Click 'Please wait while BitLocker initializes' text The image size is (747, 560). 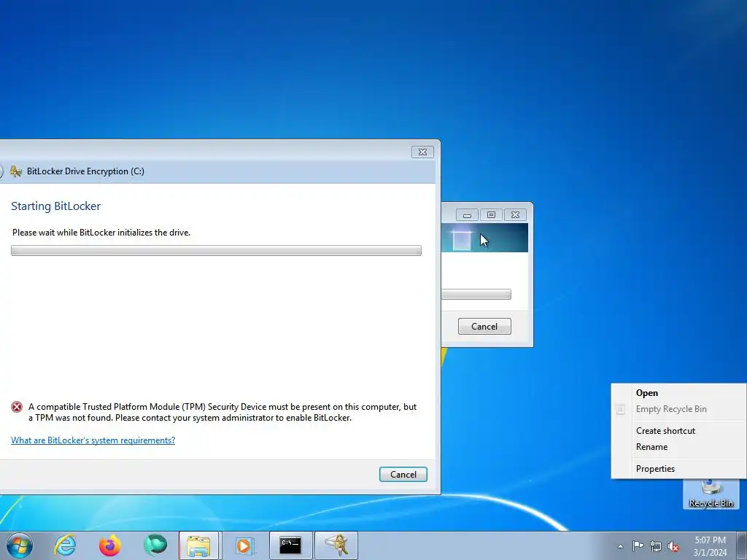pos(101,233)
